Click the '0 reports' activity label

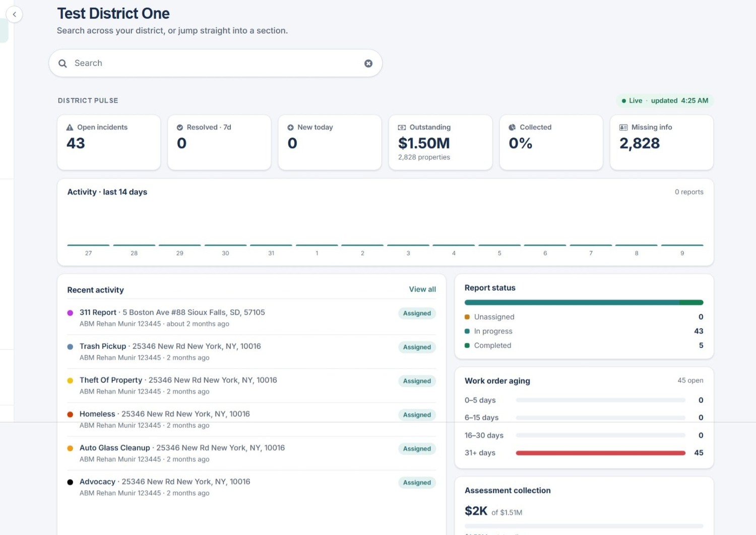point(689,192)
